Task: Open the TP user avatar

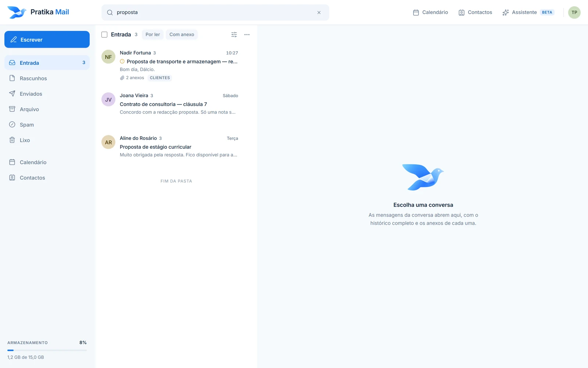Action: tap(574, 13)
